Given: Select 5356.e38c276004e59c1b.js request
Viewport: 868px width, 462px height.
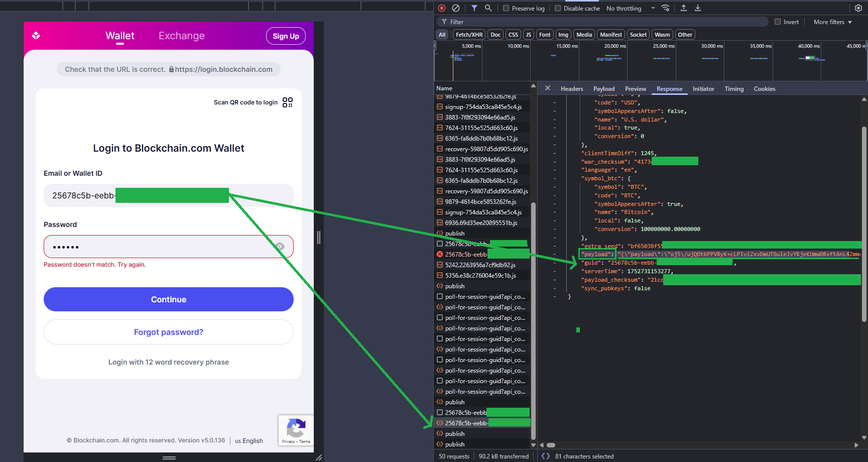Looking at the screenshot, I should (x=482, y=275).
